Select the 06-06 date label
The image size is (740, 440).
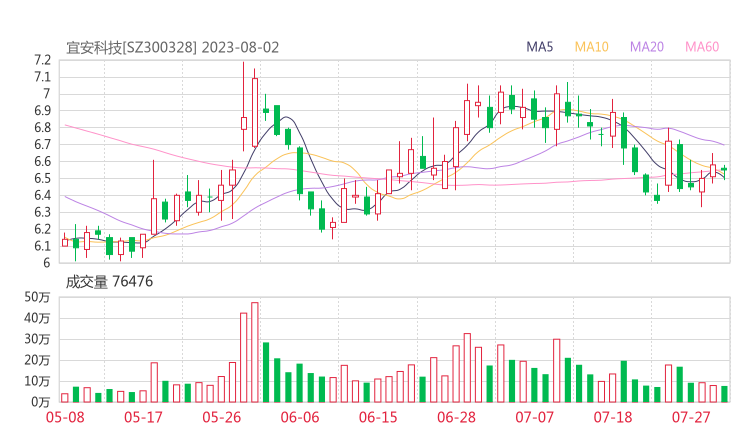pos(300,418)
